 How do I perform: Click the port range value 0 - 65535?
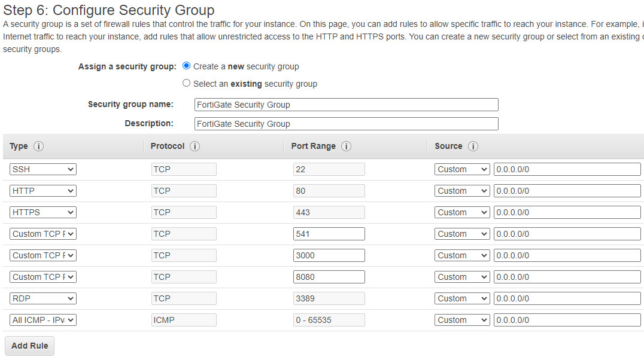point(329,320)
